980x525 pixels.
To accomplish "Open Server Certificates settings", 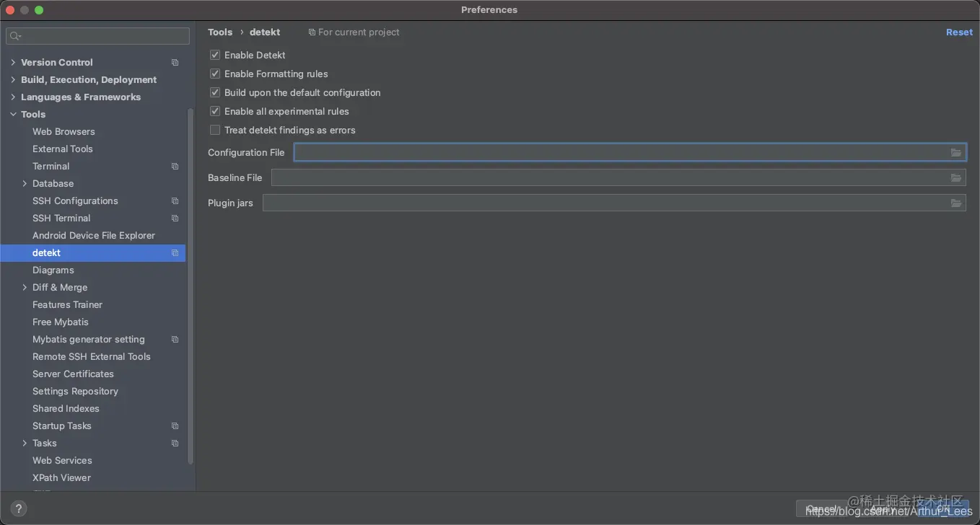I will [x=73, y=374].
